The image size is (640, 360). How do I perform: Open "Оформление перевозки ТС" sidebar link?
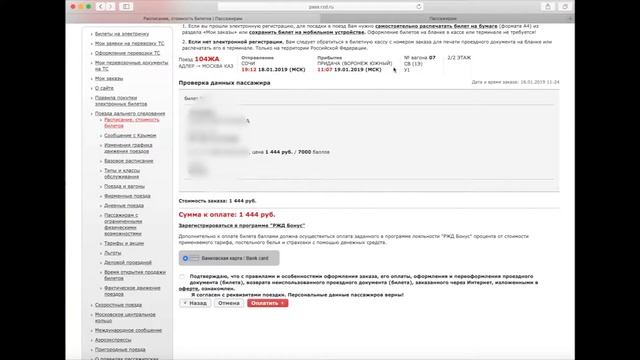coord(127,53)
